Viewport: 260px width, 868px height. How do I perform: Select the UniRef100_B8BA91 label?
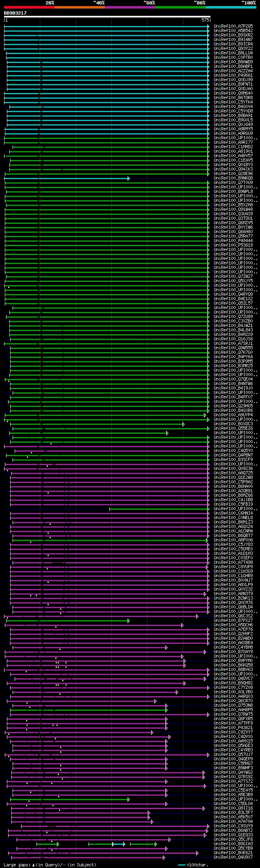(233, 115)
